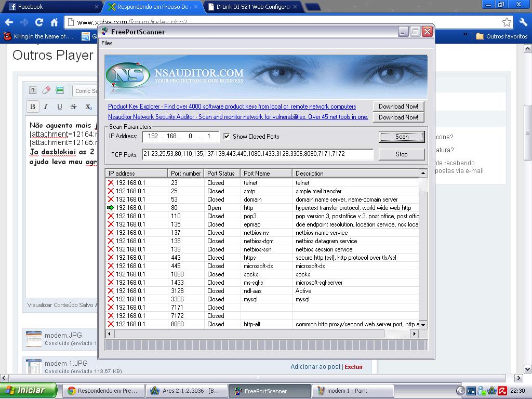Switch to the D-Link DI-524 Web Configuration tab
Viewport: 532px width, 399px height.
click(x=252, y=6)
